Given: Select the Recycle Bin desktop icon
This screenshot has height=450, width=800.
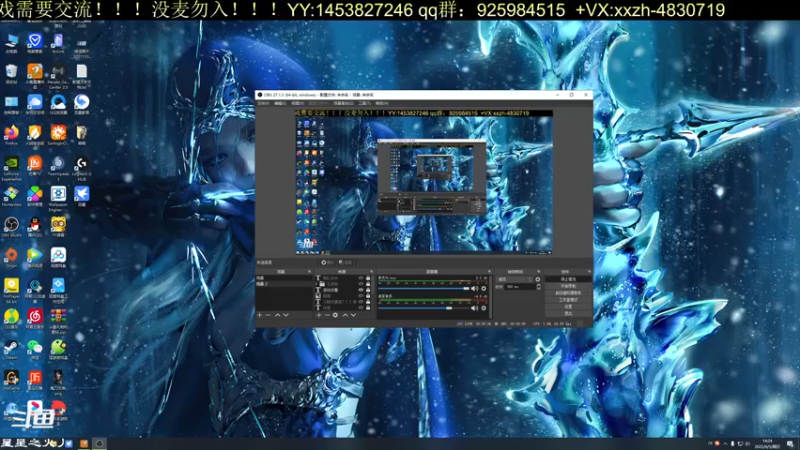Looking at the screenshot, I should point(11,73).
